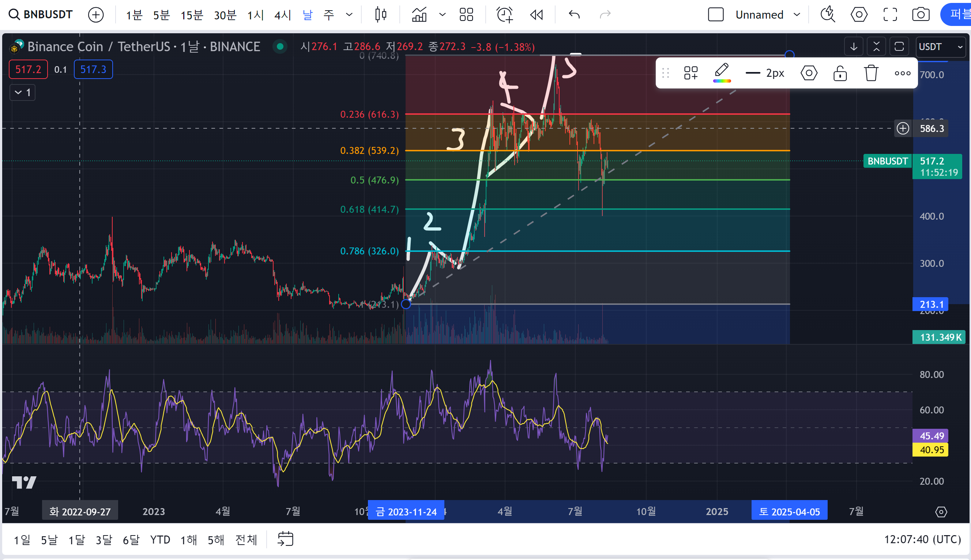Click the blue publish button
Image resolution: width=971 pixels, height=560 pixels.
click(x=956, y=15)
